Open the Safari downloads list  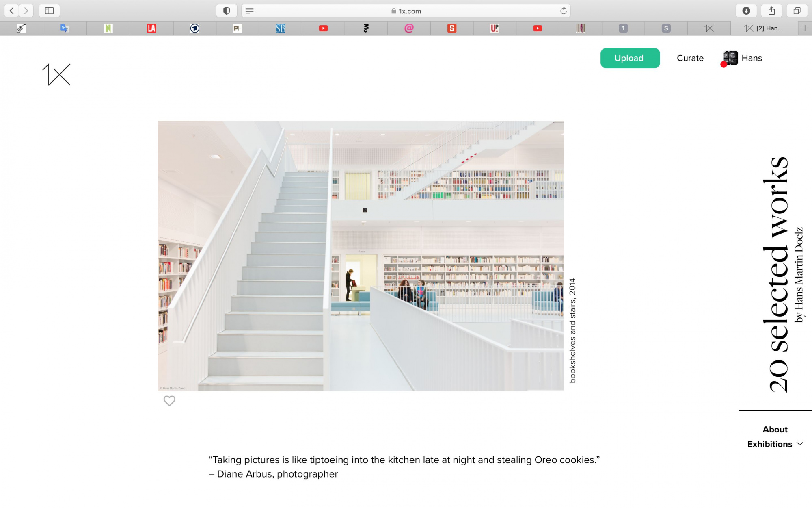[x=746, y=11]
